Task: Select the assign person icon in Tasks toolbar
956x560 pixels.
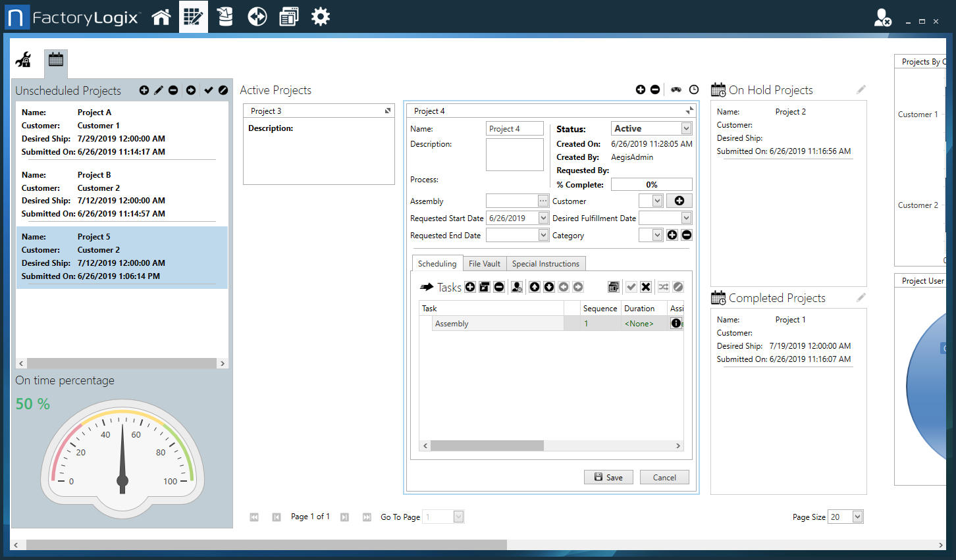Action: [517, 286]
